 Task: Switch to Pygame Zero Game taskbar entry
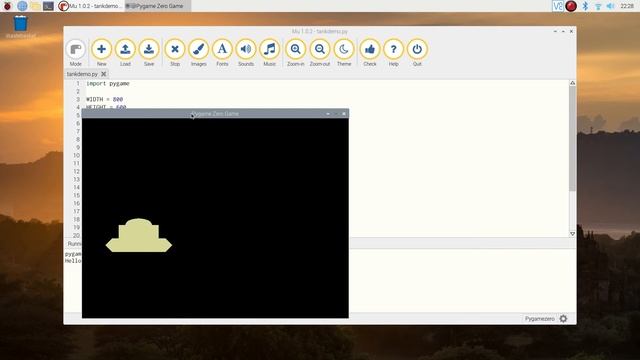(x=158, y=6)
